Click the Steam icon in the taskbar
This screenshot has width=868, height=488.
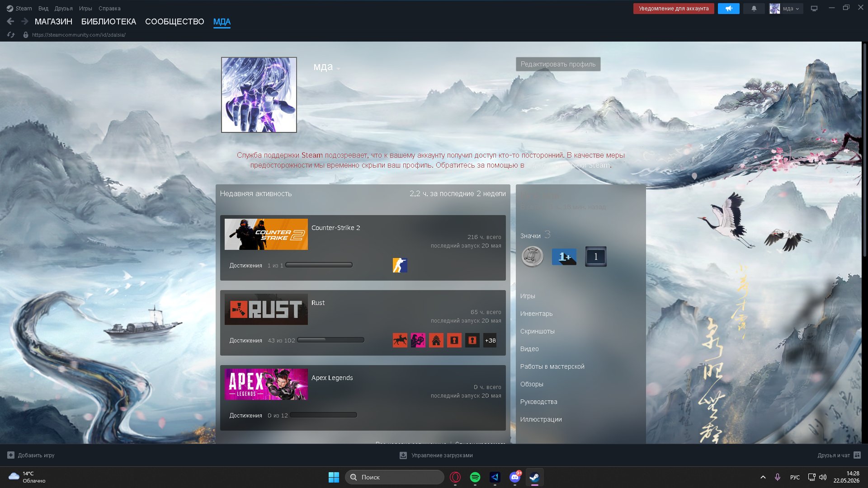pos(534,477)
